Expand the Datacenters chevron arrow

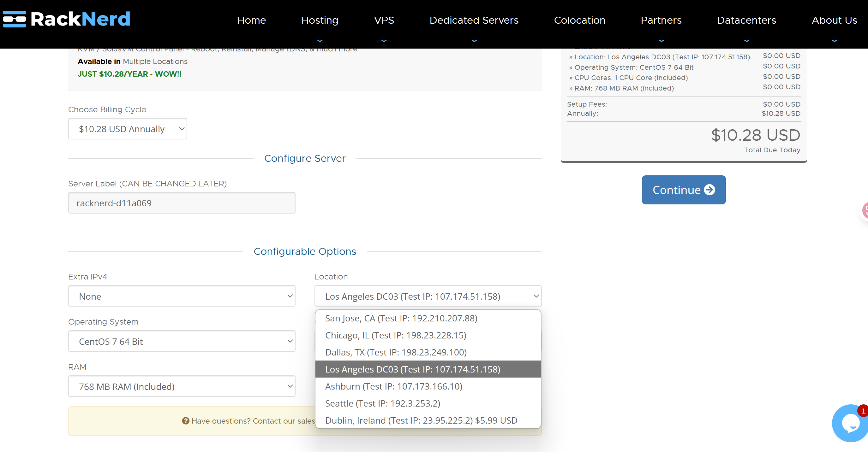coord(747,41)
